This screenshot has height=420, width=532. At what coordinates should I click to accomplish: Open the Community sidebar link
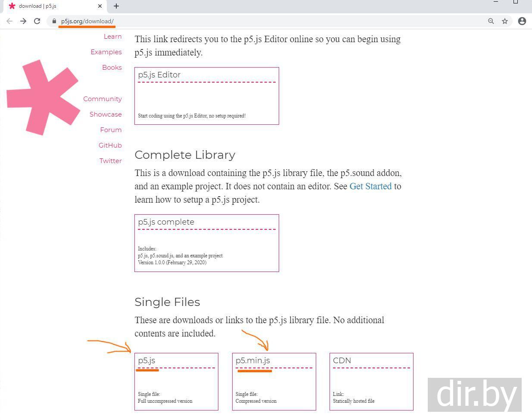(103, 99)
